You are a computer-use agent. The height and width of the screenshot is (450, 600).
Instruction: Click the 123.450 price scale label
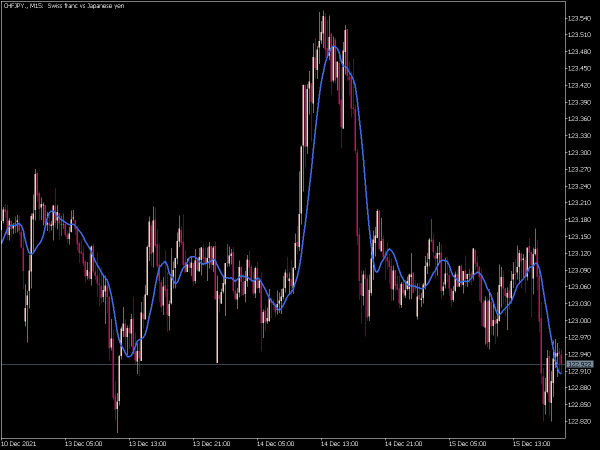click(579, 68)
